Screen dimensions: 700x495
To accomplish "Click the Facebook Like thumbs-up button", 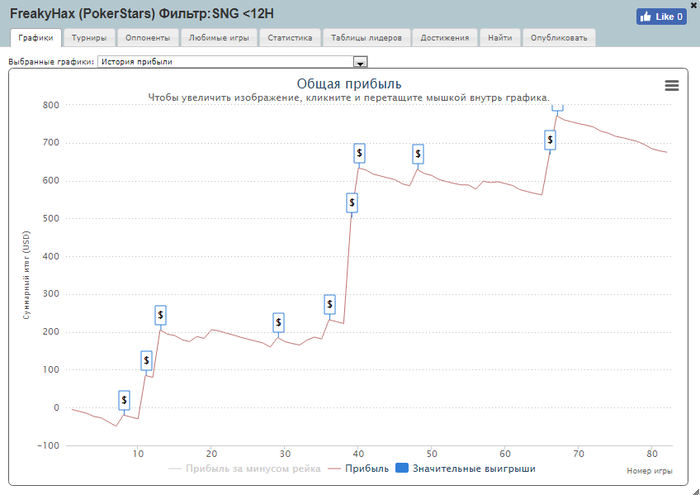I will point(661,17).
